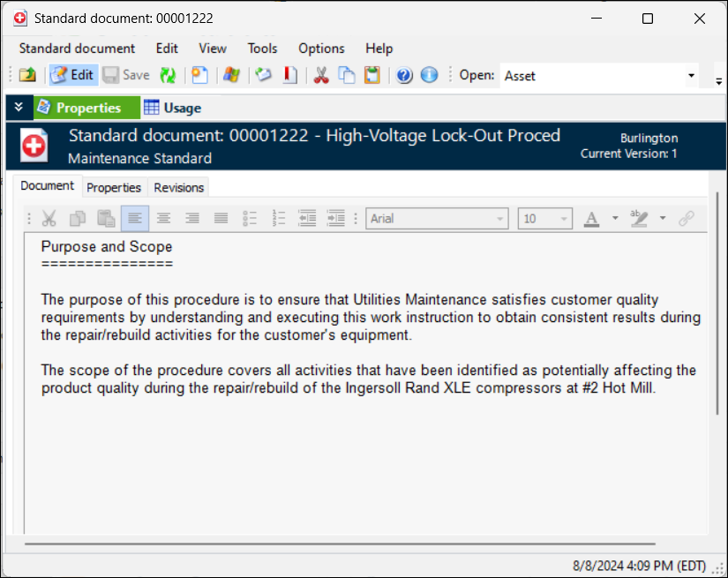This screenshot has height=578, width=728.
Task: Toggle justify alignment in editor toolbar
Action: pyautogui.click(x=221, y=218)
